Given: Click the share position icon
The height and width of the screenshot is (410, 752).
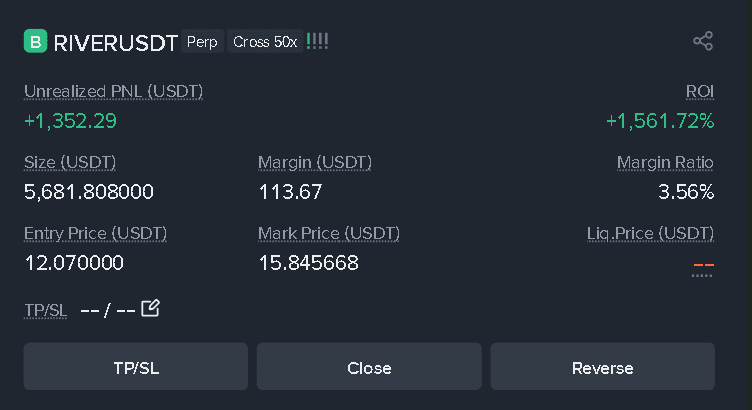Looking at the screenshot, I should pos(703,41).
